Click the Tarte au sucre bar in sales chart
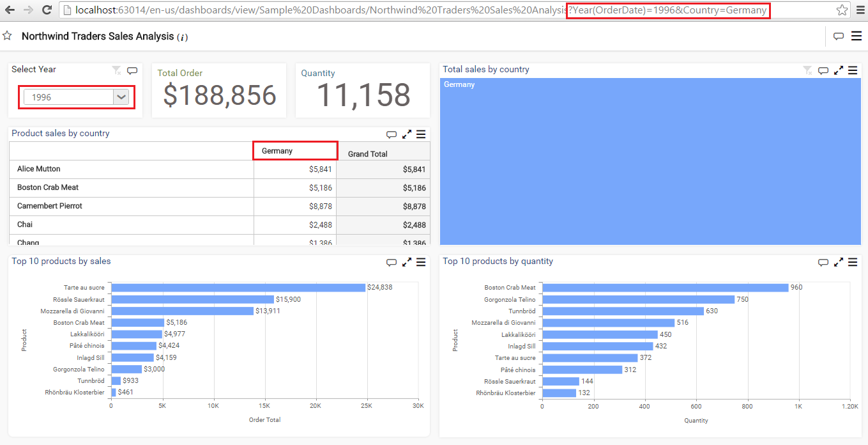This screenshot has height=445, width=868. coord(238,288)
